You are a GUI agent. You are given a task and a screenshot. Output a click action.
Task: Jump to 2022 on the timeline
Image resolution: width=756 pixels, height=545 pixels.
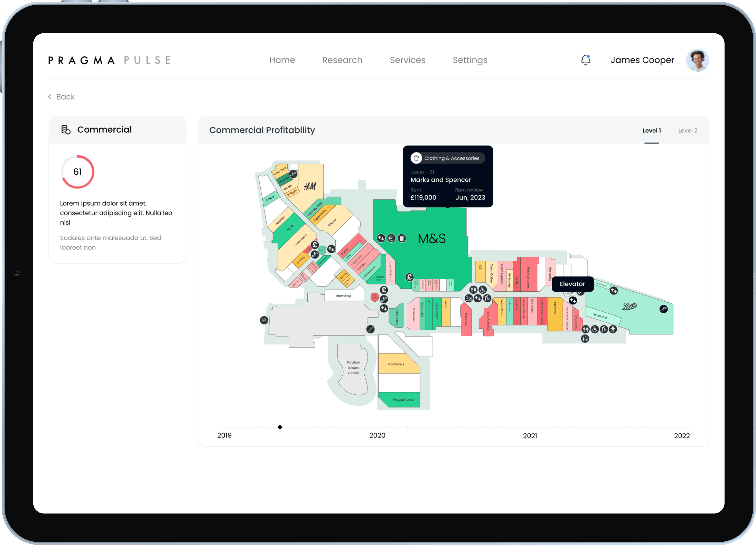coord(682,436)
